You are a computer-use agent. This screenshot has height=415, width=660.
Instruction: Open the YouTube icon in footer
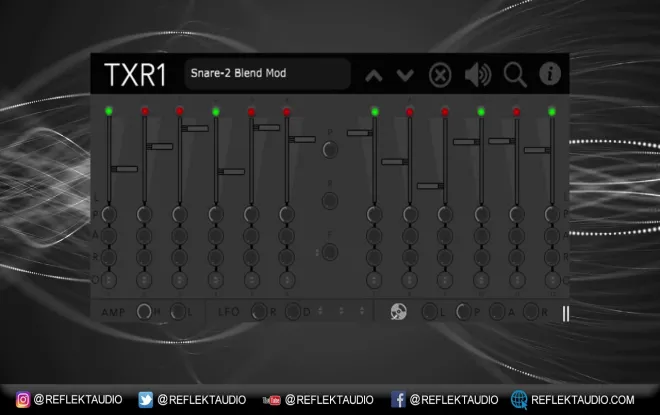pyautogui.click(x=271, y=400)
